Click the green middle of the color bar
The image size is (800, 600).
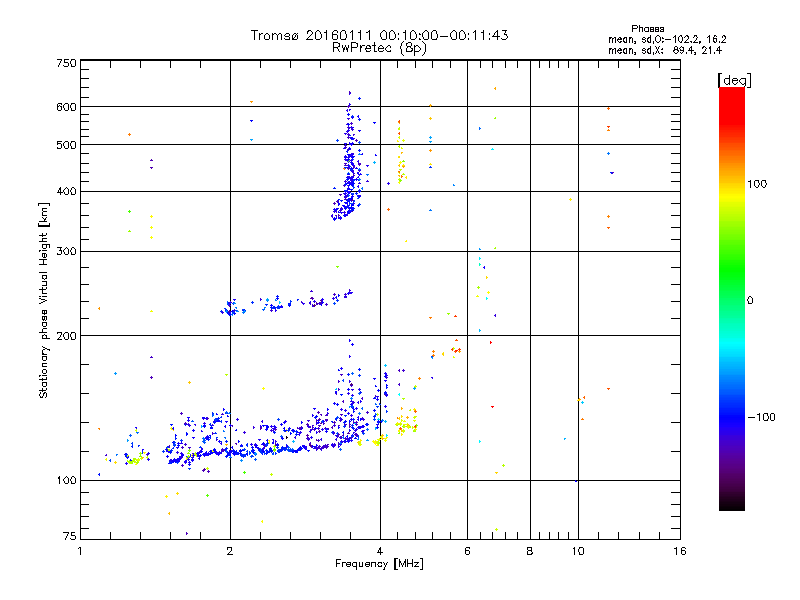[x=732, y=270]
